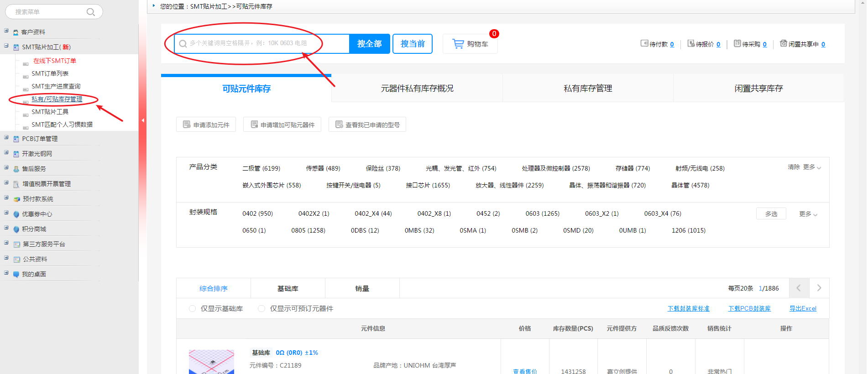The width and height of the screenshot is (868, 374).
Task: Go to next page with right arrow
Action: [819, 288]
